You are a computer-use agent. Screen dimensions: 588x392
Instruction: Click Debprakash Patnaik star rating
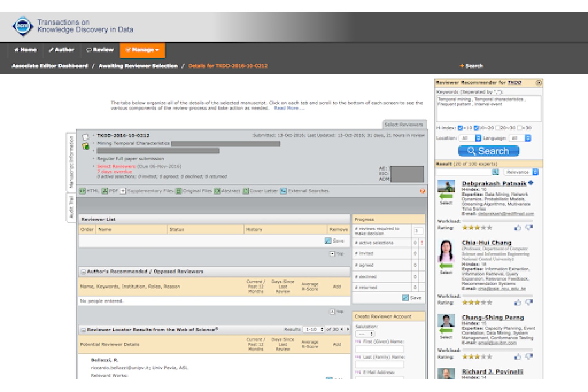477,227
